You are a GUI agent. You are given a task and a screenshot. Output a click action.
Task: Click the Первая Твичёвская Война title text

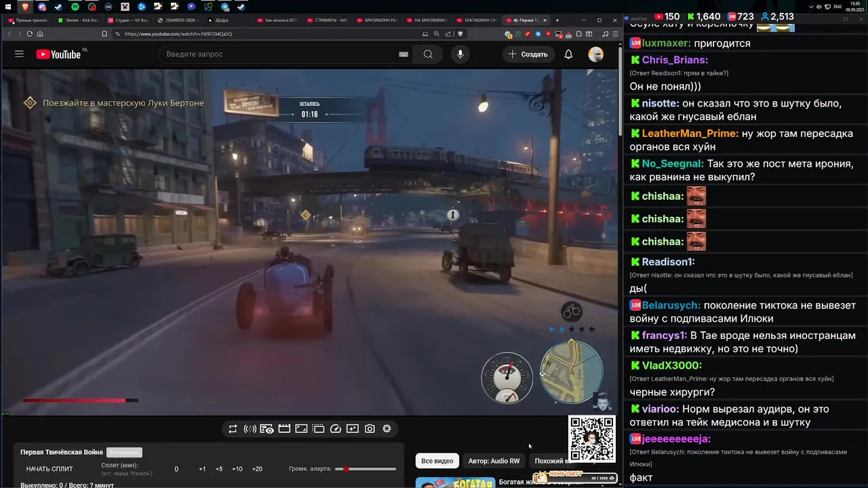(x=62, y=452)
